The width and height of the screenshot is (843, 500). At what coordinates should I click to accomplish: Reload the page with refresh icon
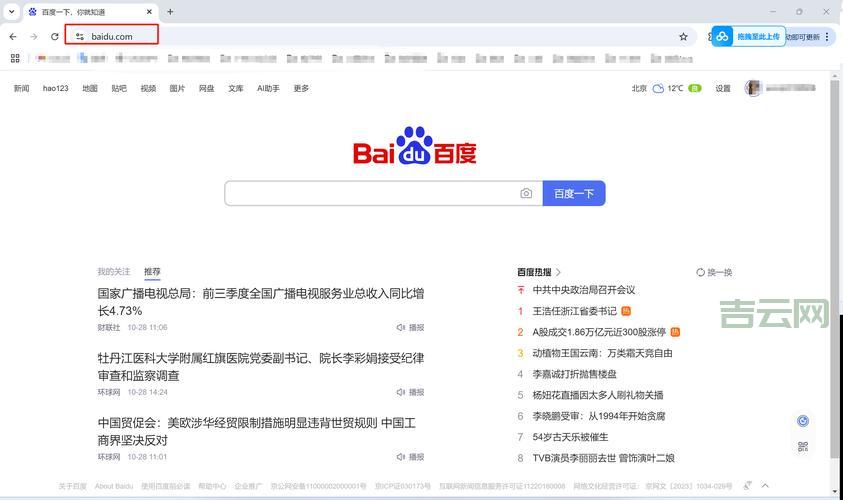pos(55,37)
